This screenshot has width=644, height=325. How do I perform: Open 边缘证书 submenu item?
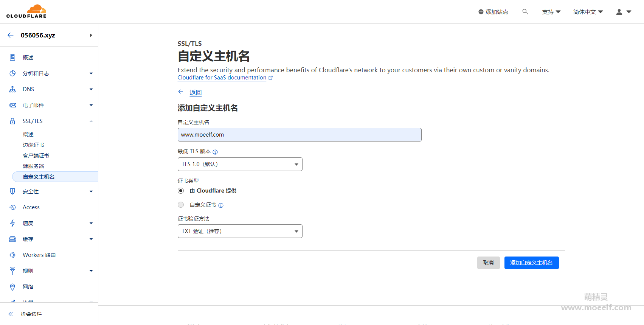pyautogui.click(x=33, y=145)
